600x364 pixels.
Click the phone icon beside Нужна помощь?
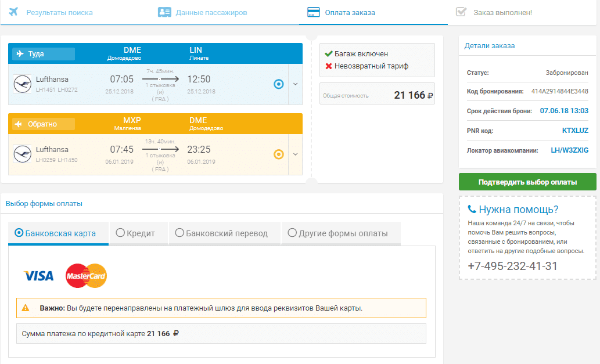click(x=472, y=209)
